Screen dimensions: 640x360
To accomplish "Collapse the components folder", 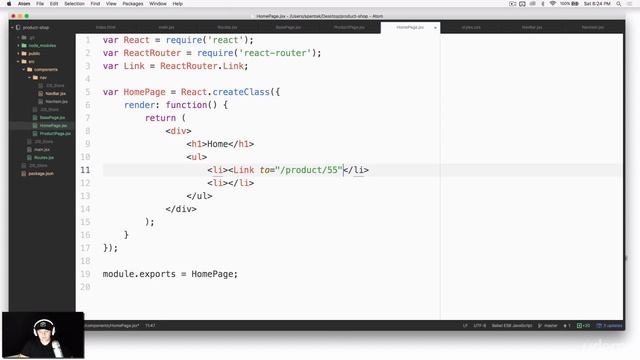I will coord(24,69).
